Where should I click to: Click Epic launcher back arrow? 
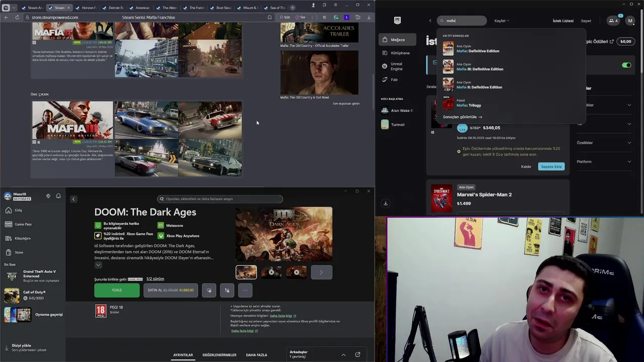click(x=430, y=21)
